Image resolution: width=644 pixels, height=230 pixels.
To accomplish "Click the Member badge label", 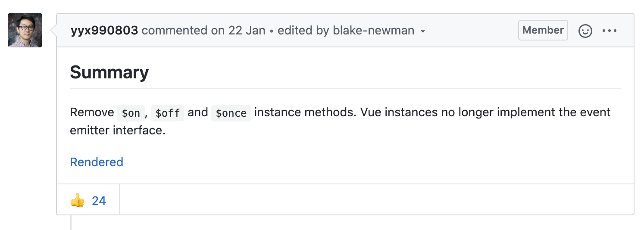I will click(x=543, y=30).
